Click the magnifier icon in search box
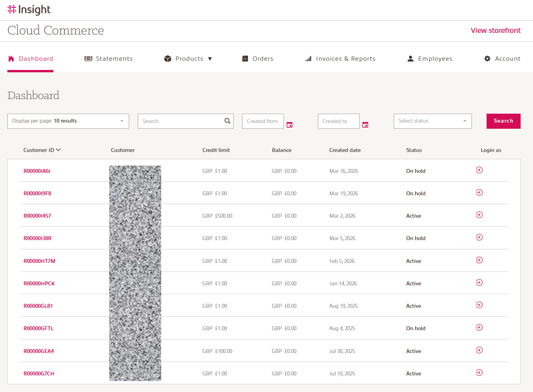The height and width of the screenshot is (392, 533). (227, 121)
